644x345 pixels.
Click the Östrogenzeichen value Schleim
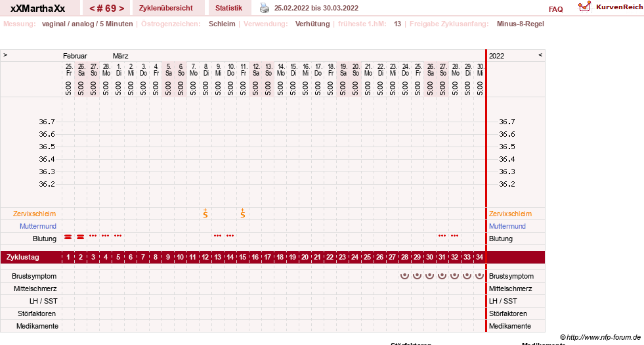[222, 24]
